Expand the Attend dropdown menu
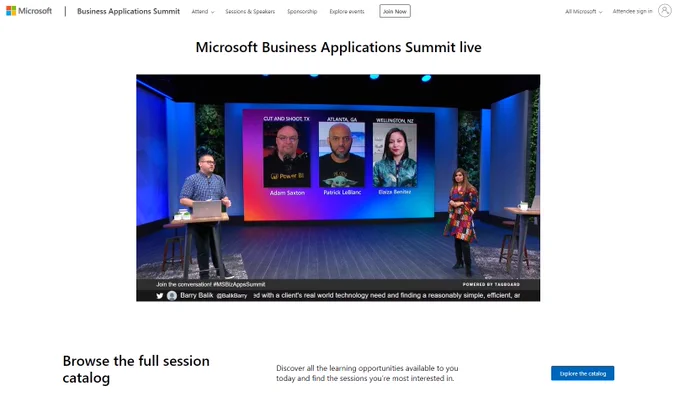680x407 pixels. 203,12
